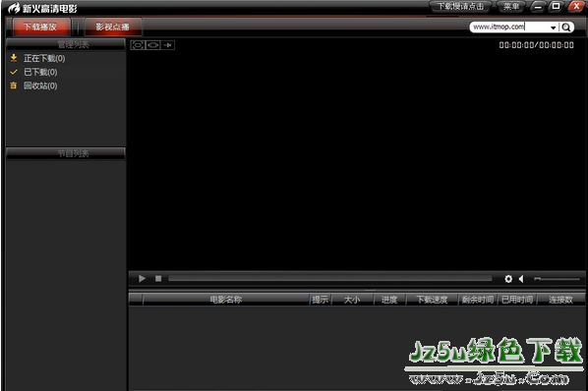This screenshot has height=391, width=588.
Task: Click the magnifier search icon
Action: (x=566, y=27)
